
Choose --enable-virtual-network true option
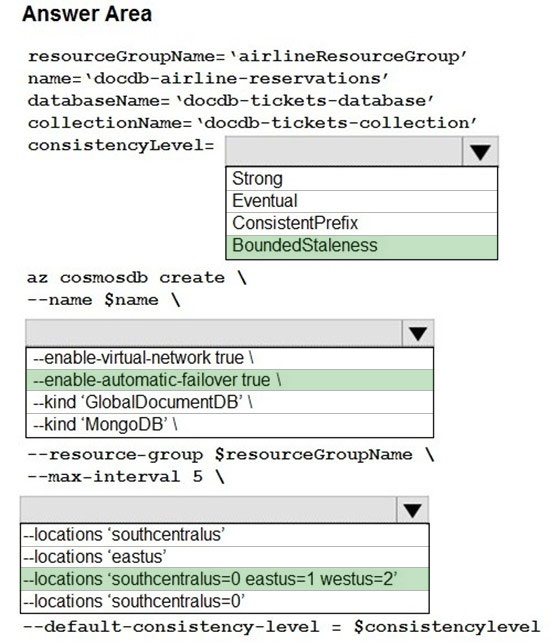pyautogui.click(x=230, y=359)
